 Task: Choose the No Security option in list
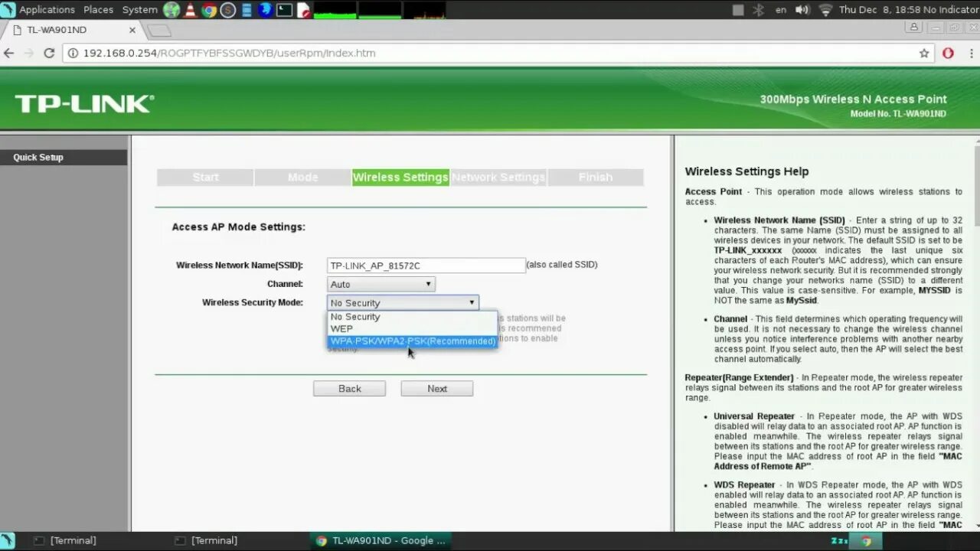tap(413, 317)
